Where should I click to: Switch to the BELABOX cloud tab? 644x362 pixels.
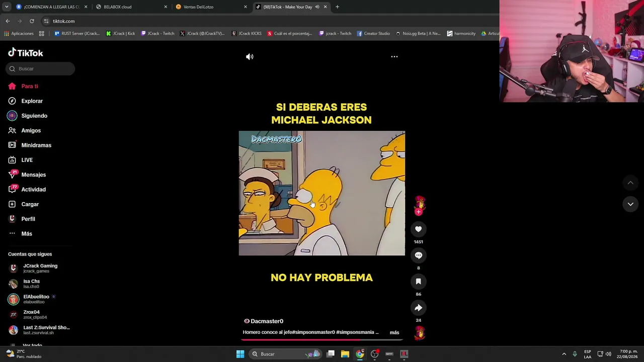(132, 7)
